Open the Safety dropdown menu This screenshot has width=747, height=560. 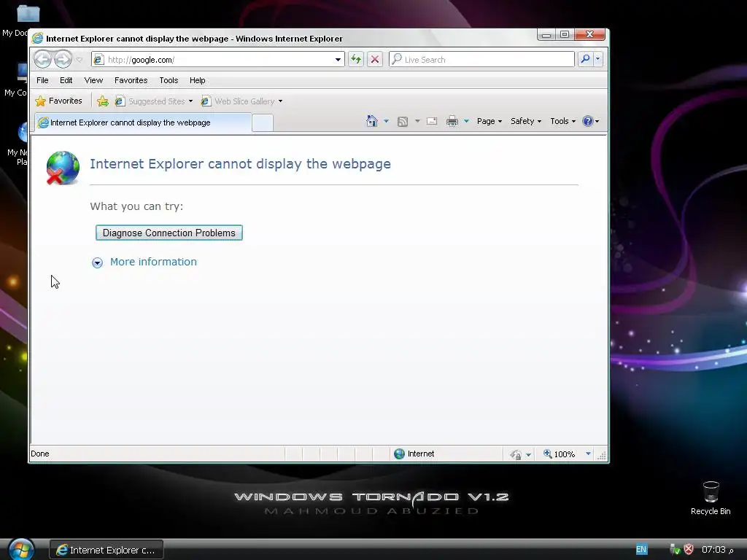pos(525,121)
